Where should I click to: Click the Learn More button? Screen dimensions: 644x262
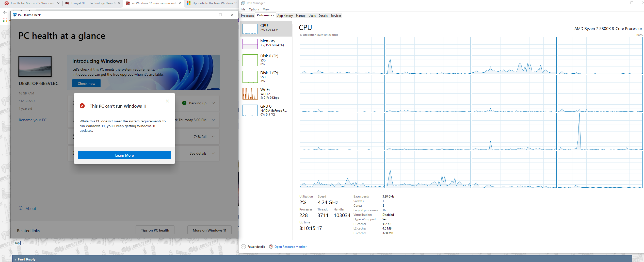124,155
